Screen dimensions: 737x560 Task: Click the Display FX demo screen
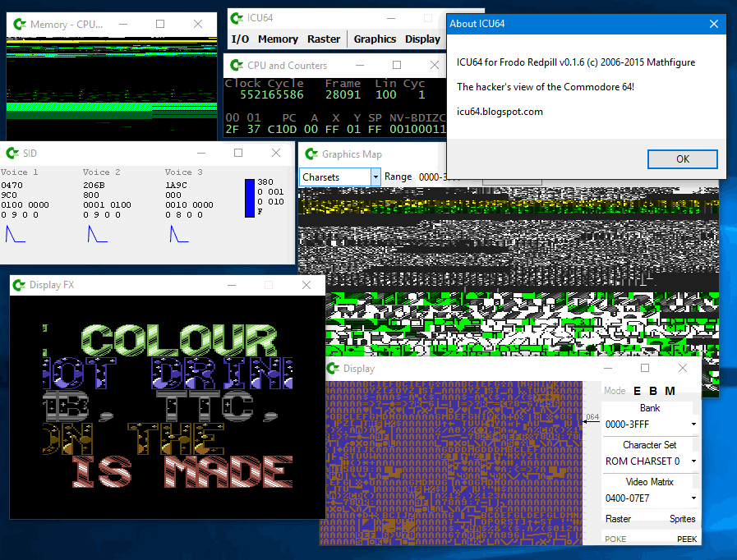tap(168, 407)
